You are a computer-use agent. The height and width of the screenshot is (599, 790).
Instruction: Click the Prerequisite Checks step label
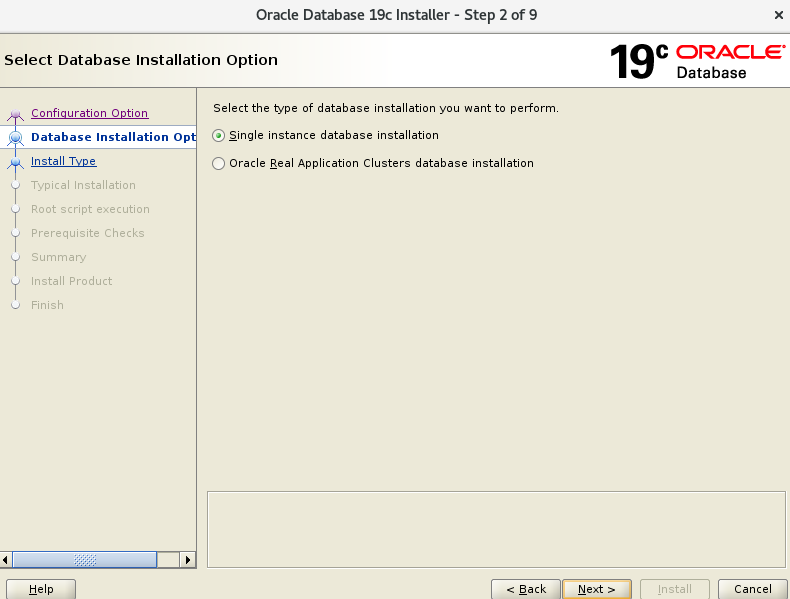point(88,233)
